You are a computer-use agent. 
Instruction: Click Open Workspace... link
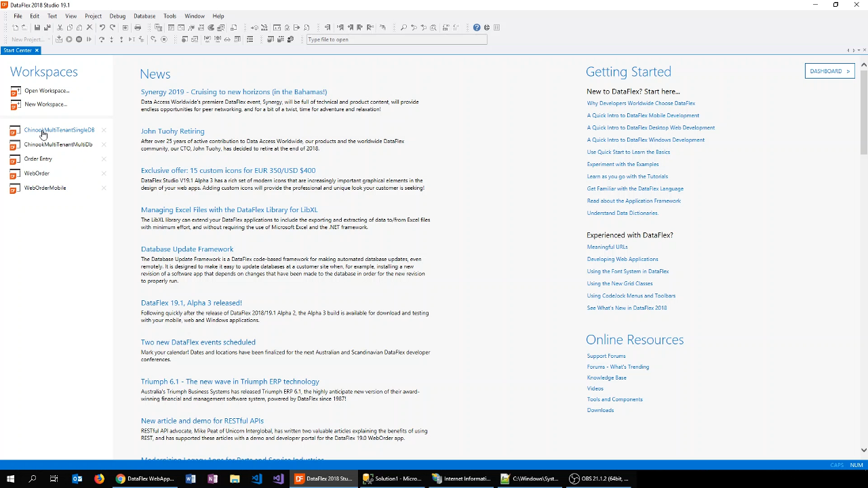47,91
